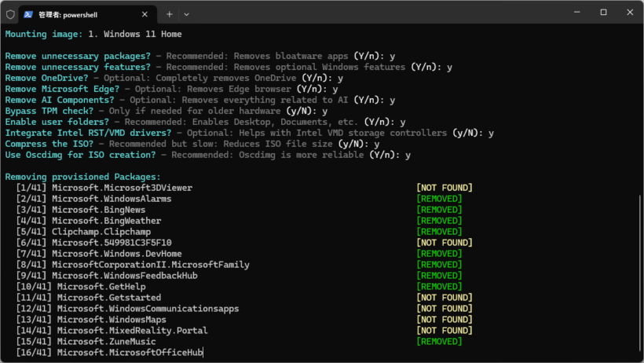Click 'Removes bloatware apps' description text

pos(291,56)
